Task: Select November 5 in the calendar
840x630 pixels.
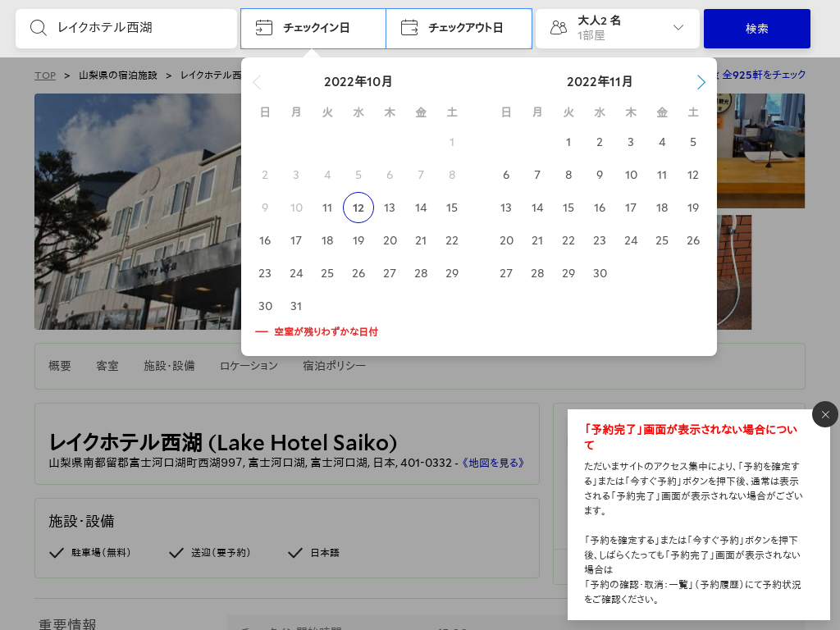Action: (693, 142)
